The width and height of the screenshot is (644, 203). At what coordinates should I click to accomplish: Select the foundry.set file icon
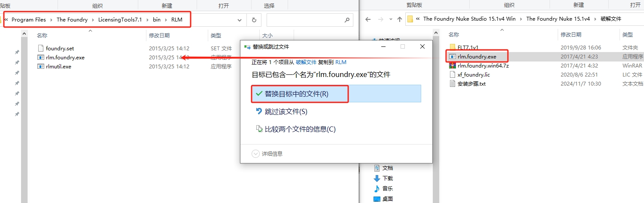point(41,48)
